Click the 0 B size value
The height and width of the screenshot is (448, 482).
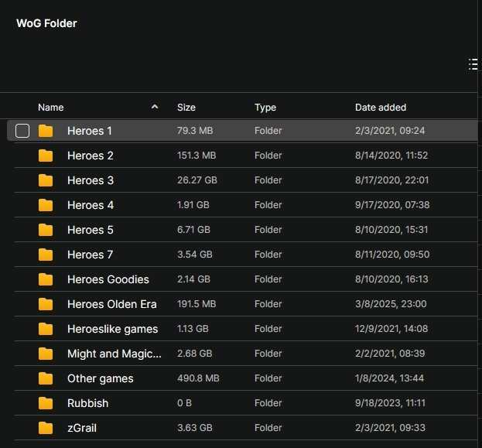click(184, 403)
